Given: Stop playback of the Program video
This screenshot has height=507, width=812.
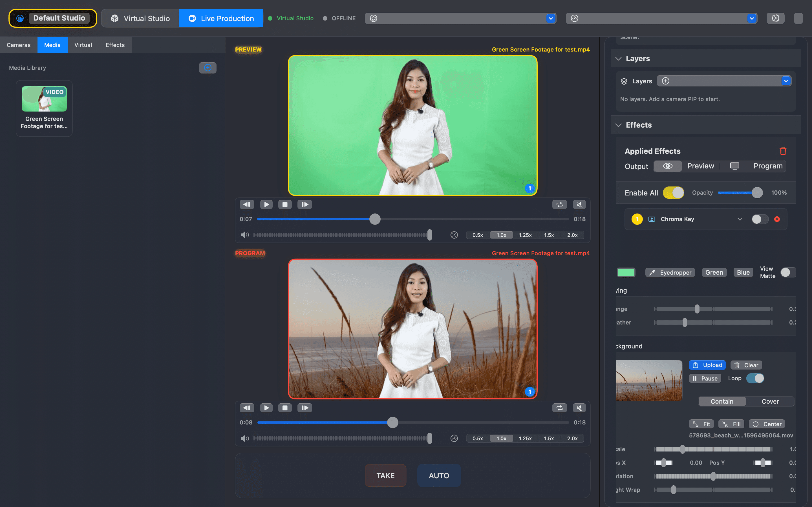Looking at the screenshot, I should [285, 407].
